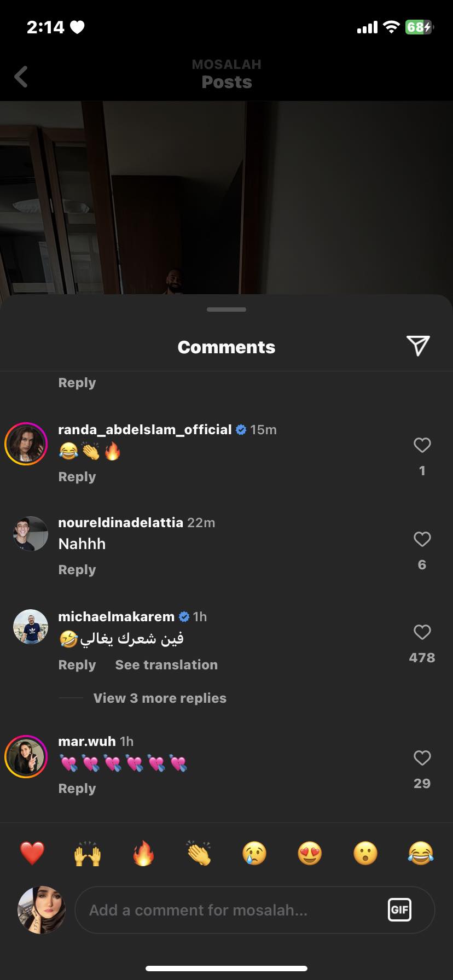
Task: Tap See translation under michaelmakarem's comment
Action: point(166,665)
